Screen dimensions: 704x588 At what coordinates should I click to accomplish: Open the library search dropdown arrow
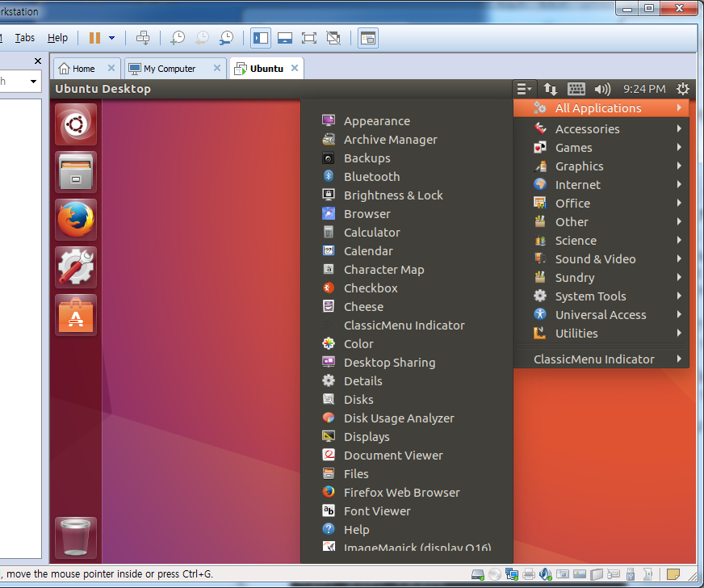coord(33,82)
